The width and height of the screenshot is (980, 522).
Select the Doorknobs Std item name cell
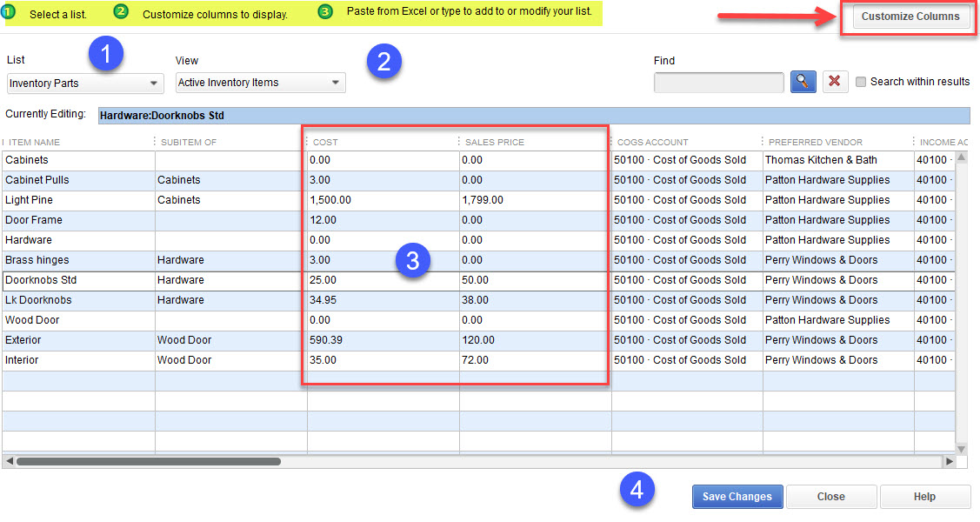(x=79, y=280)
